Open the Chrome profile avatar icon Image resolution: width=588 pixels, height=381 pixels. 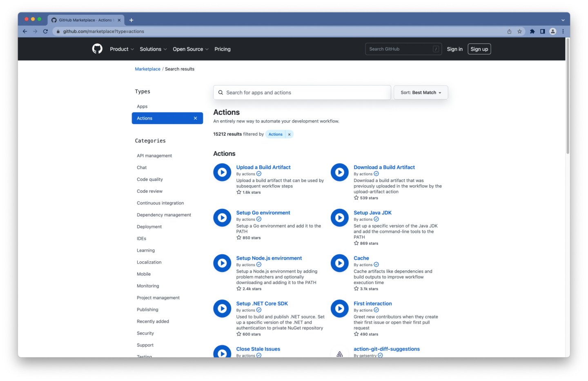[x=553, y=31]
